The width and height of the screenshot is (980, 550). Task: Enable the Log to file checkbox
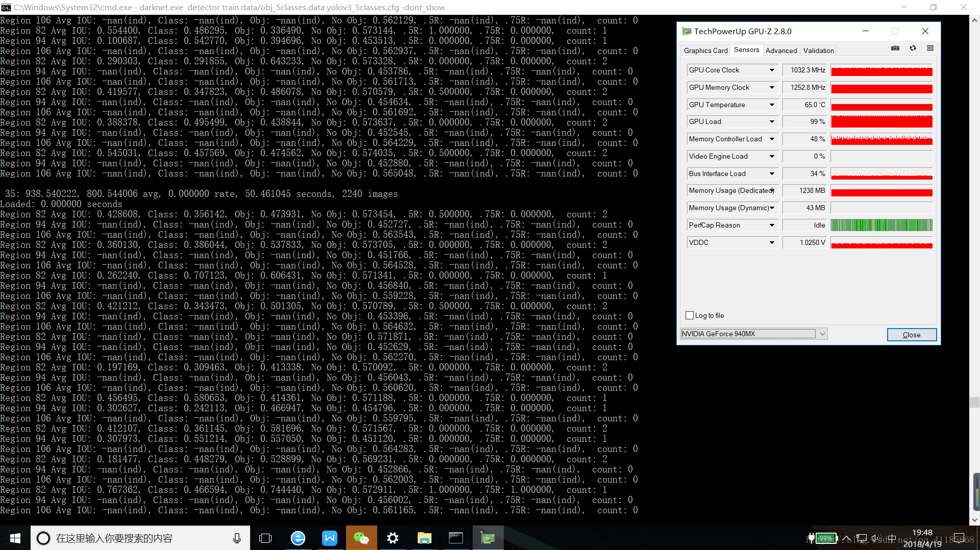[690, 315]
